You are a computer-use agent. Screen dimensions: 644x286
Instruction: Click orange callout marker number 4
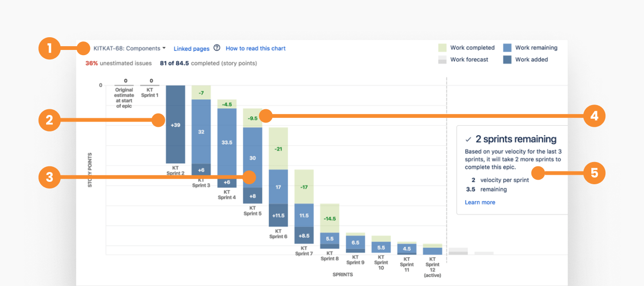pyautogui.click(x=594, y=116)
